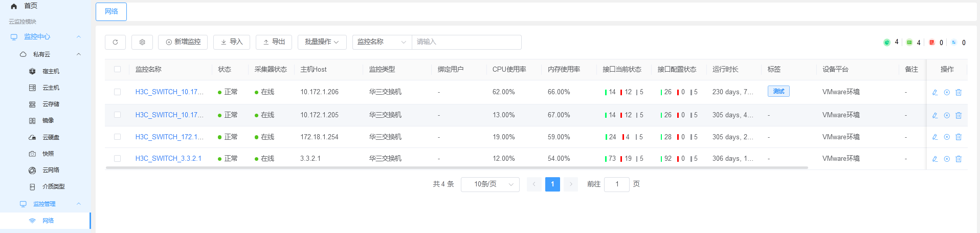This screenshot has height=233, width=980.
Task: Open the H3C_SWITCH_3.3.2.1 monitor link
Action: click(x=168, y=159)
